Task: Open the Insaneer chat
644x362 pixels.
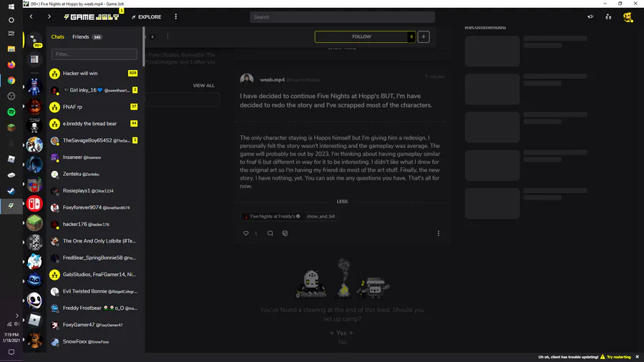Action: coord(95,157)
